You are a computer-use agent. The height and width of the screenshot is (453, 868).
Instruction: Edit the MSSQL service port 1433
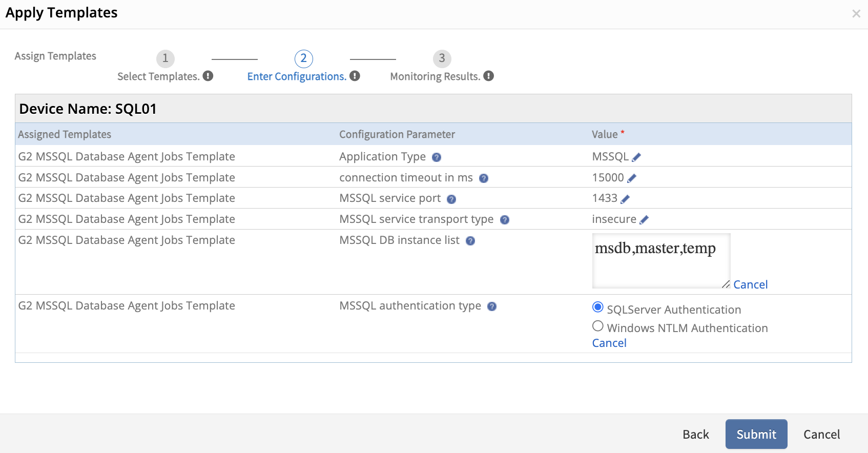coord(625,199)
